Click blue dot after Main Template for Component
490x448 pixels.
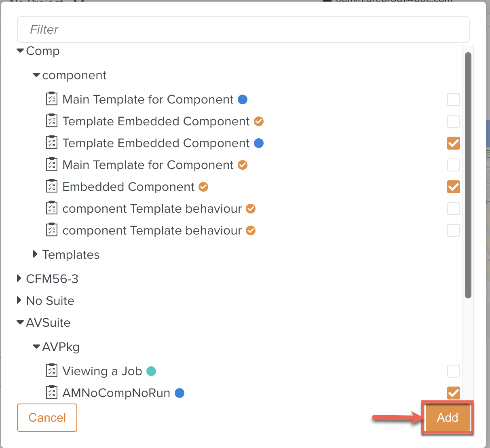(x=243, y=99)
